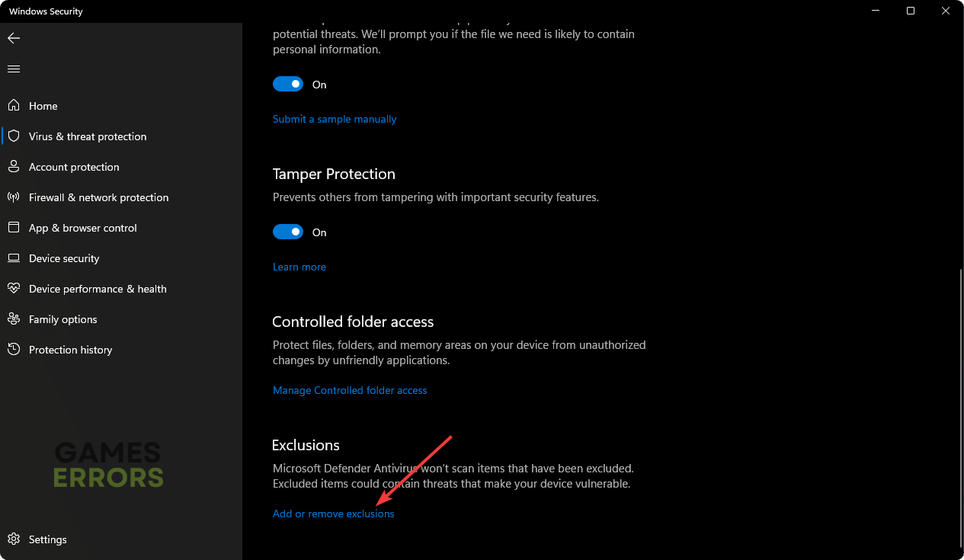
Task: Turn off automatic sample submission toggle
Action: click(288, 85)
